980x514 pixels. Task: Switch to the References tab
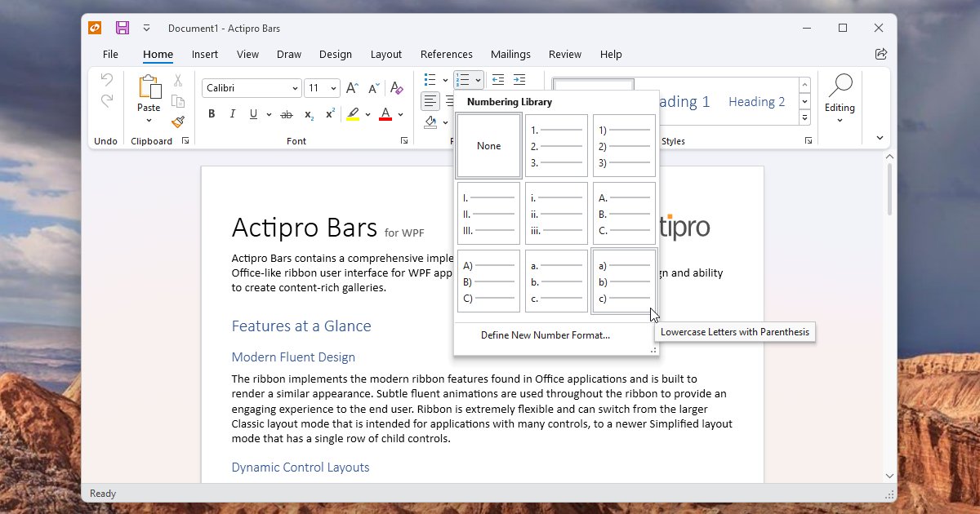(x=447, y=54)
